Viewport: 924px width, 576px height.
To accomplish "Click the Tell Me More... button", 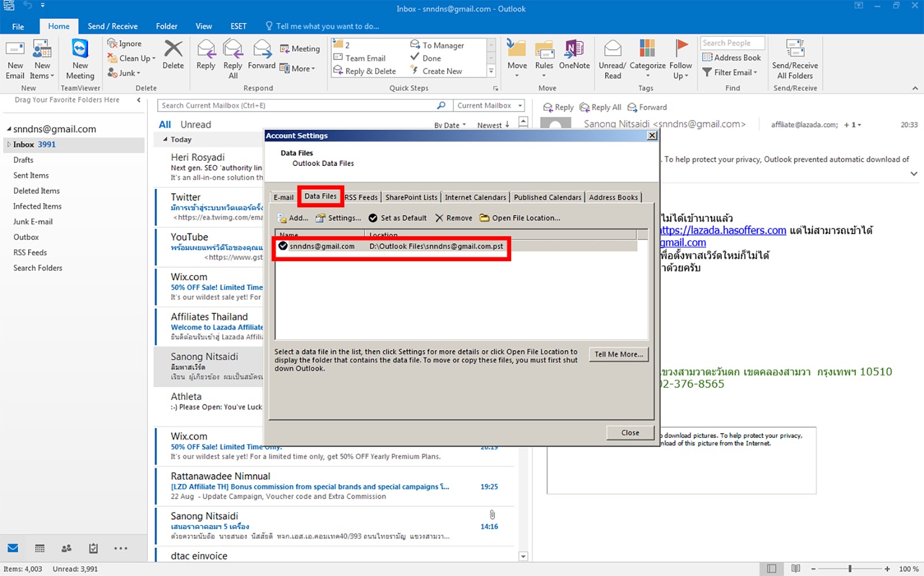I will 619,355.
